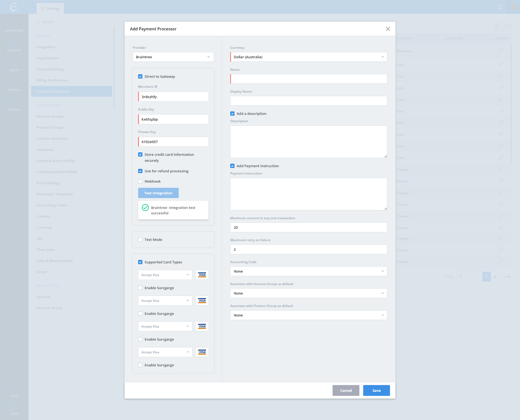
Task: Click the Name input field
Action: [308, 79]
